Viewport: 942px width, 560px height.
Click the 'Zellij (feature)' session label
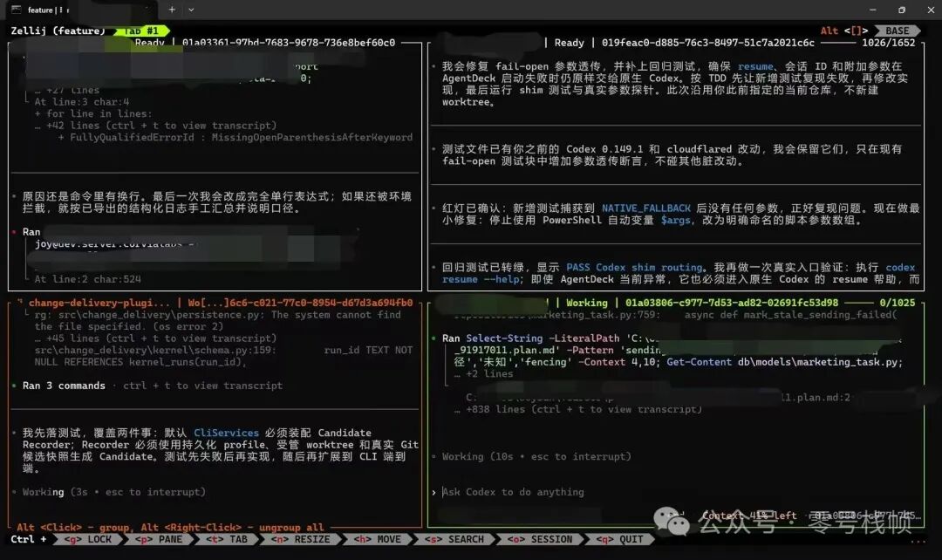(58, 31)
